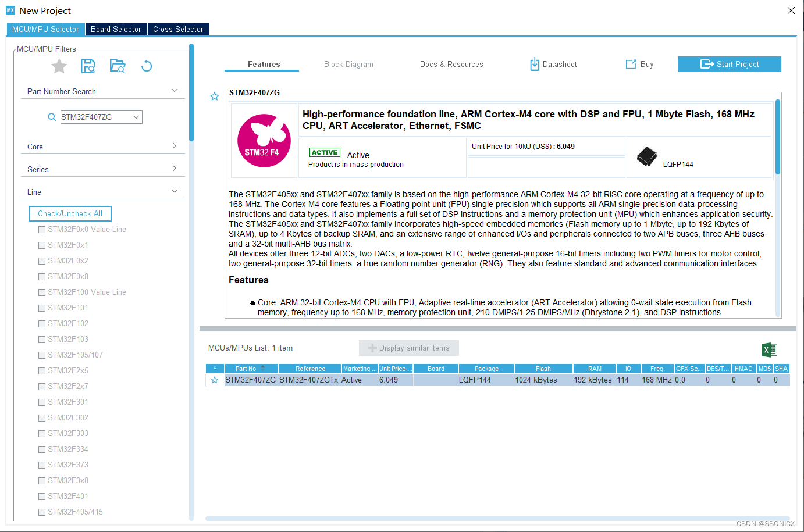Viewport: 804px width, 532px height.
Task: Switch to Cross Selector tab
Action: [x=178, y=29]
